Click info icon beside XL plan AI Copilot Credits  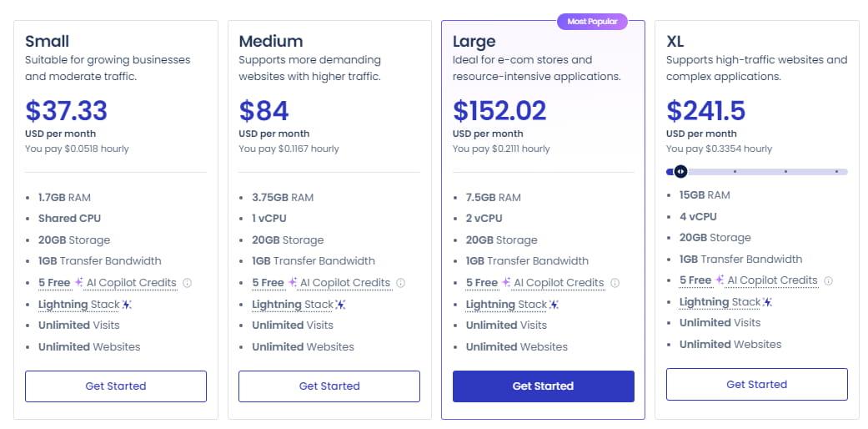[828, 280]
